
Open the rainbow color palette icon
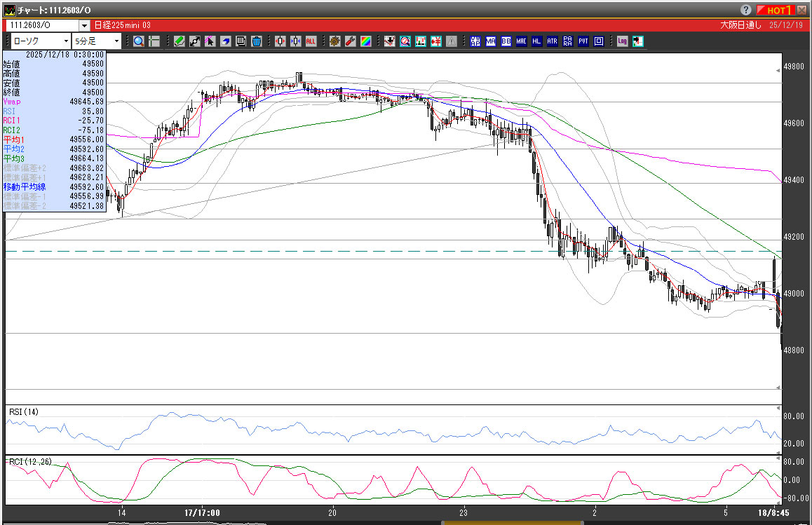tap(365, 41)
